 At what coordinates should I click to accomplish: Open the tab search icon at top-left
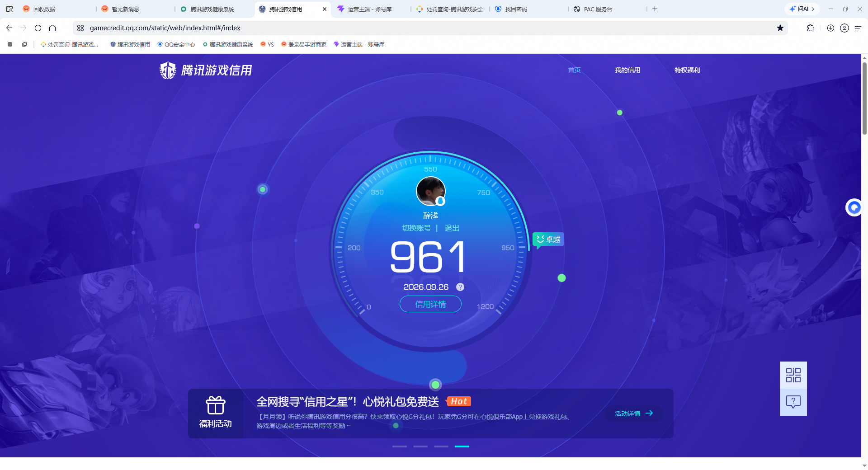9,9
